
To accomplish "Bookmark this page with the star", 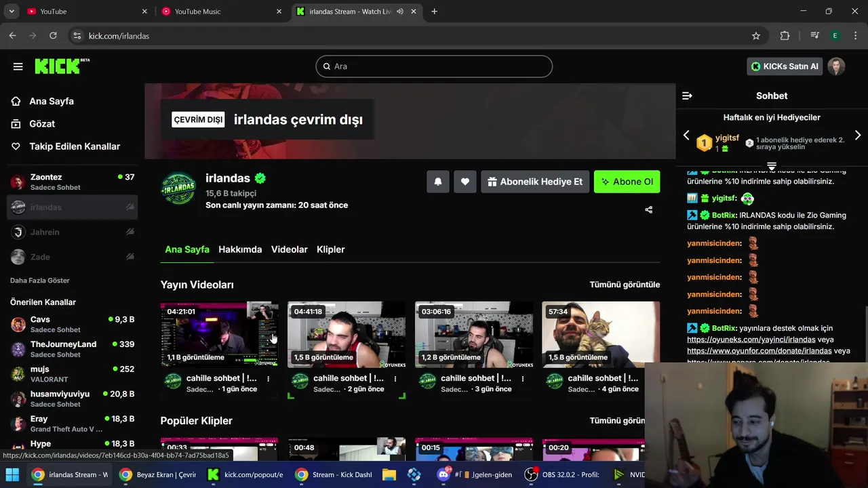I will click(756, 36).
